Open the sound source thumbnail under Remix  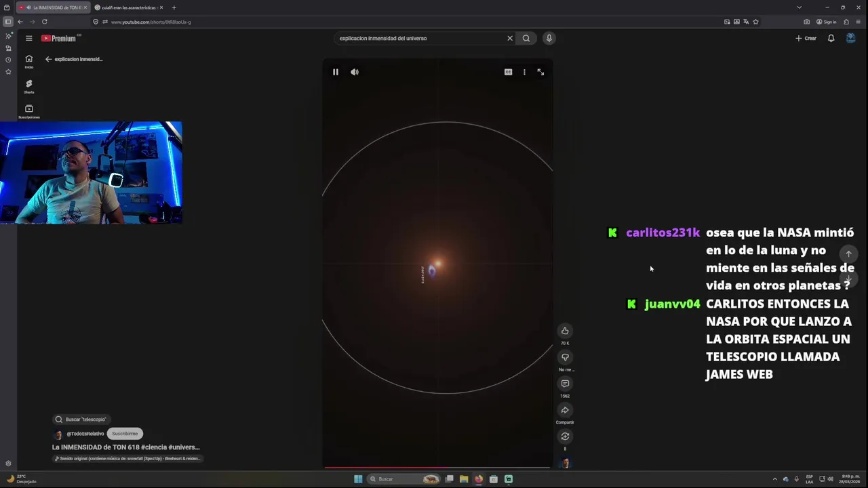[x=566, y=463]
